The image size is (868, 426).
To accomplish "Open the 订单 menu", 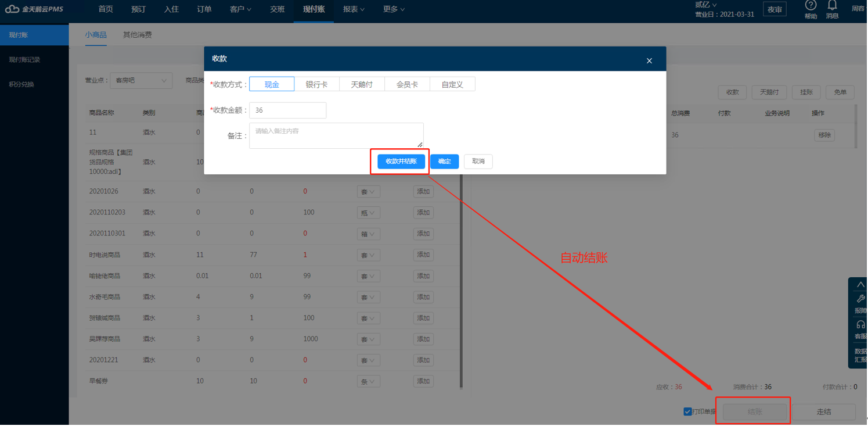I will coord(204,9).
